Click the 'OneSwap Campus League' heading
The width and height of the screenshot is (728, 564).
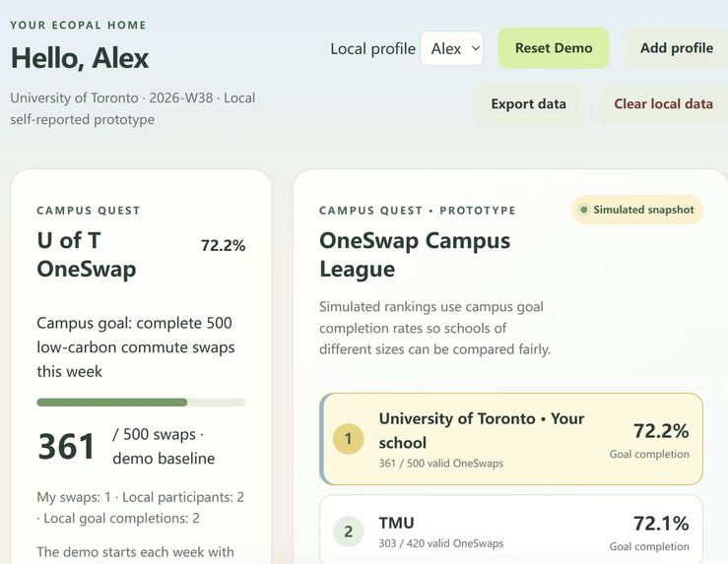415,255
